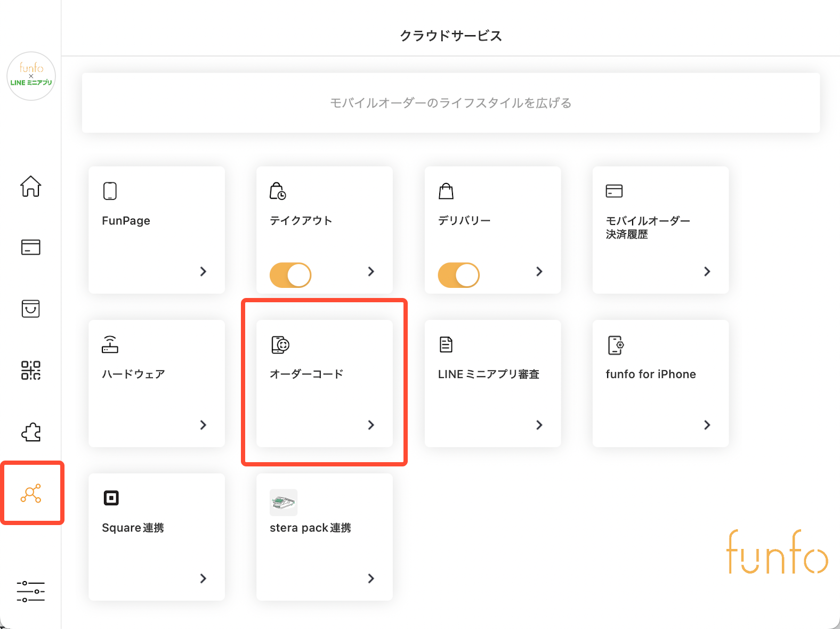Click the stera pack terminal thumbnail
This screenshot has width=840, height=629.
[284, 503]
